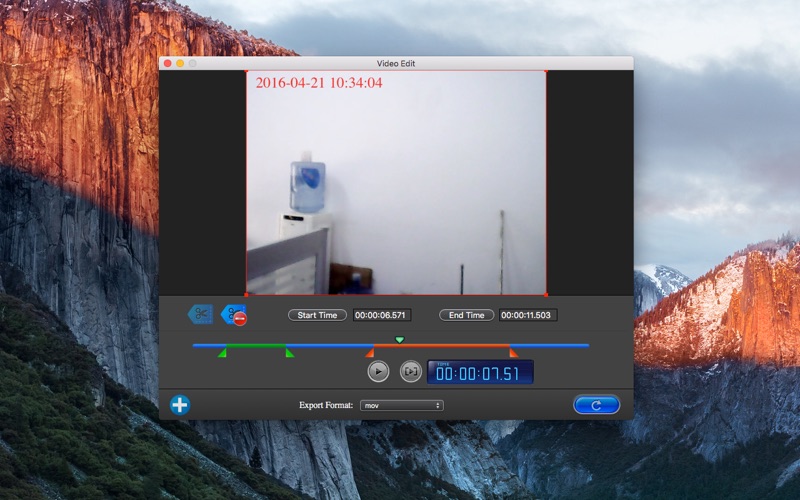Play the video

tap(378, 371)
